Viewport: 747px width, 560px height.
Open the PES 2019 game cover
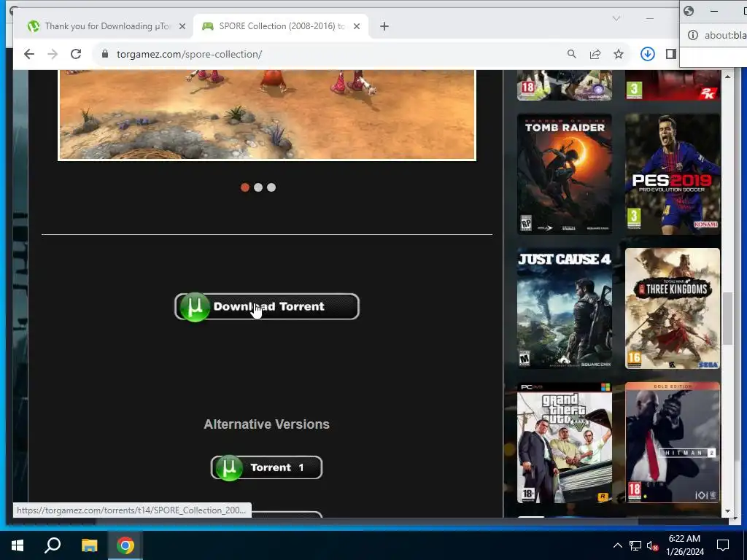(672, 174)
